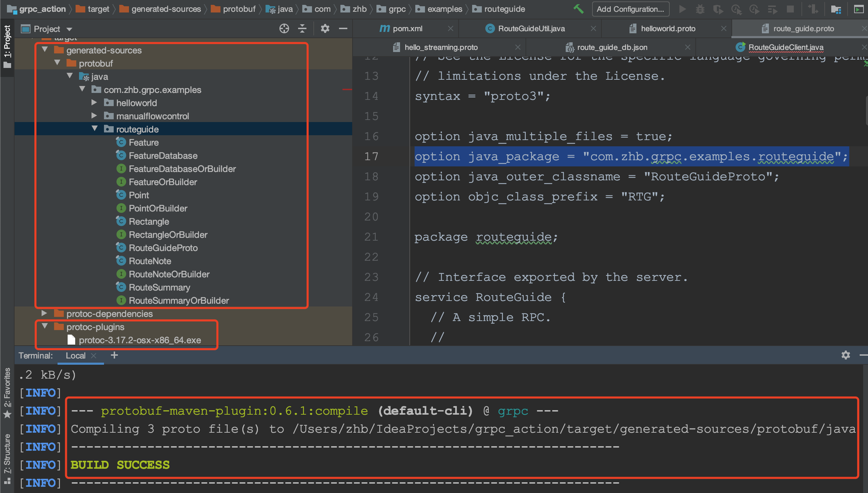The image size is (868, 493).
Task: Click the Debug bug icon
Action: (700, 9)
